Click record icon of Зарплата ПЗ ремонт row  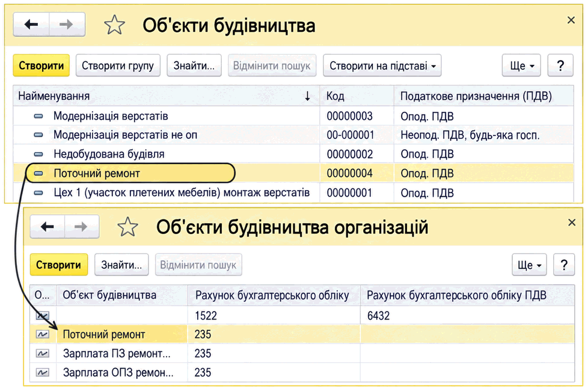pyautogui.click(x=42, y=354)
